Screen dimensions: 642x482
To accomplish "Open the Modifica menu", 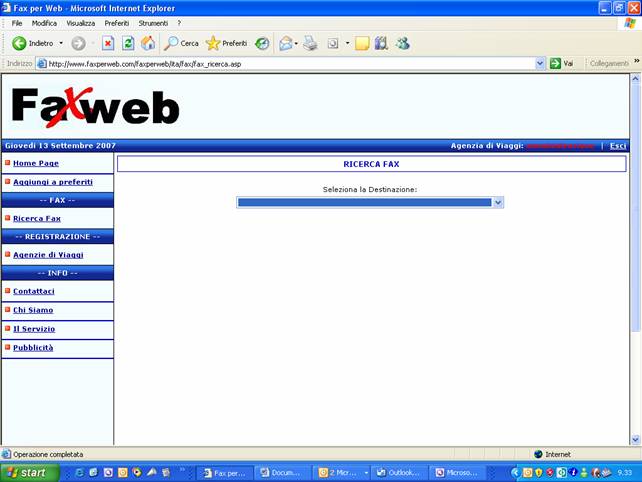I will [44, 23].
